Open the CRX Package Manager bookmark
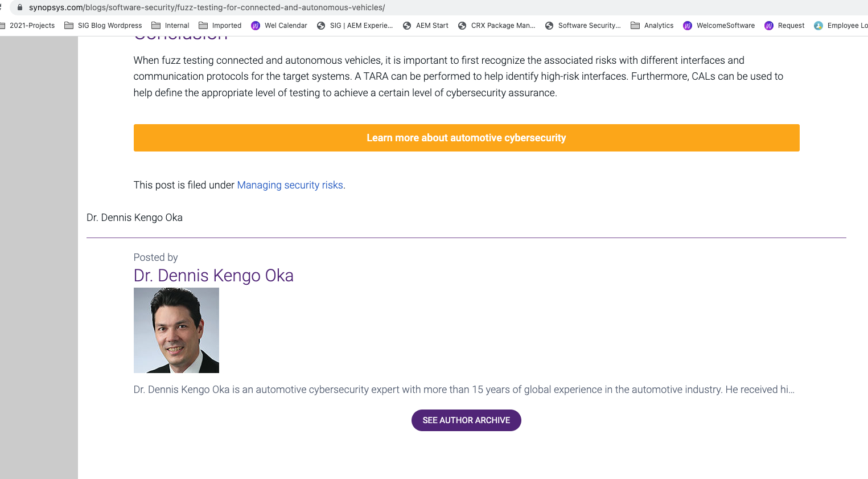This screenshot has height=479, width=868. pyautogui.click(x=496, y=26)
